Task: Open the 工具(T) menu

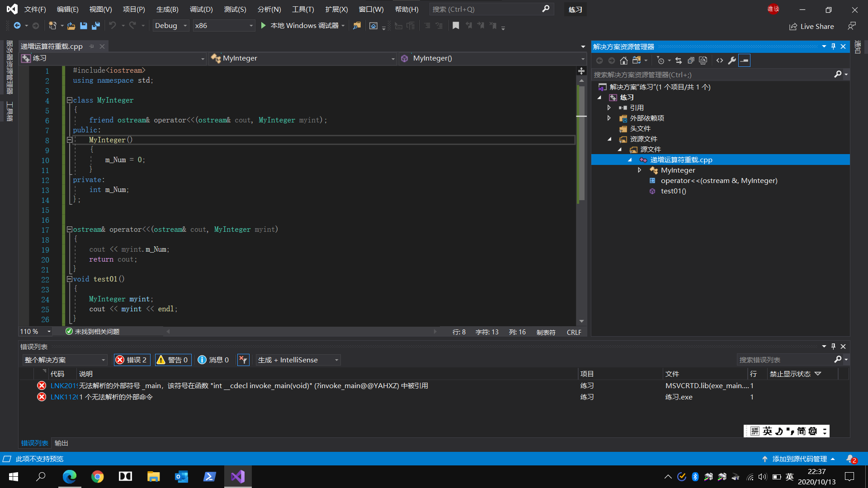Action: 303,9
